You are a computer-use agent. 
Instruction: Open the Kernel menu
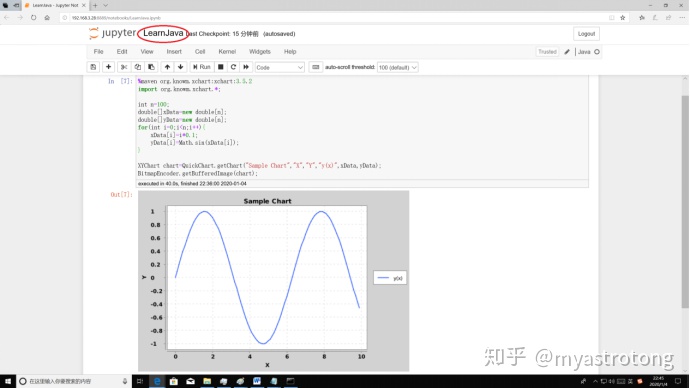point(228,51)
